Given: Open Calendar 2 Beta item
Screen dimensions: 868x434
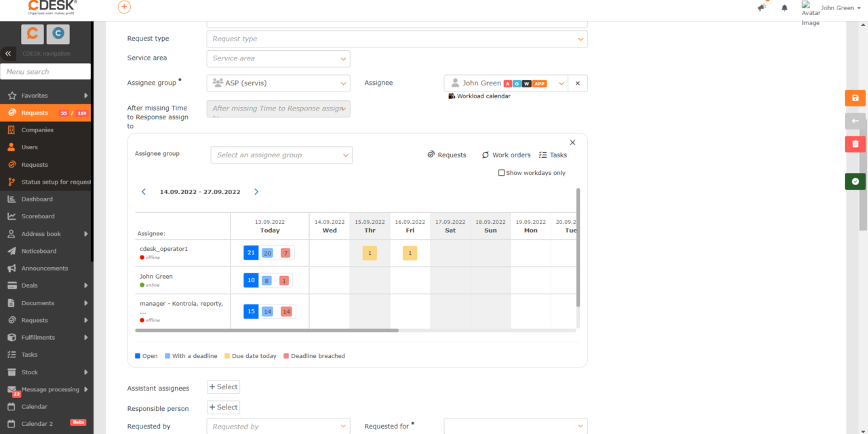Looking at the screenshot, I should (46, 424).
